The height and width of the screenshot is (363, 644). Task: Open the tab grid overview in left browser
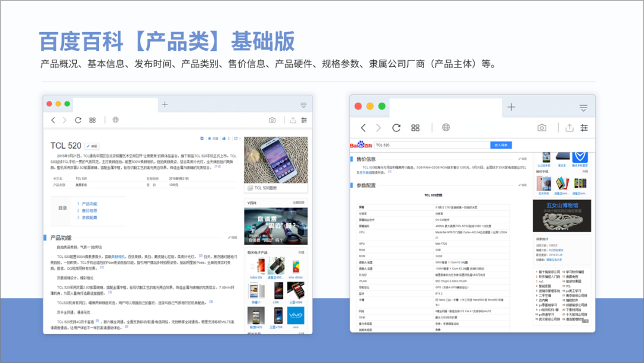tap(92, 120)
